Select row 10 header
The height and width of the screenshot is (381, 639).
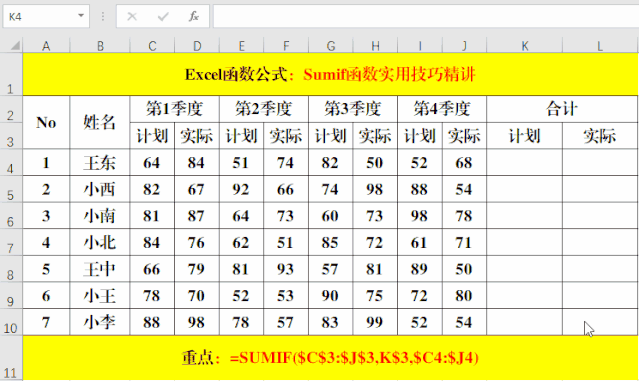point(11,322)
